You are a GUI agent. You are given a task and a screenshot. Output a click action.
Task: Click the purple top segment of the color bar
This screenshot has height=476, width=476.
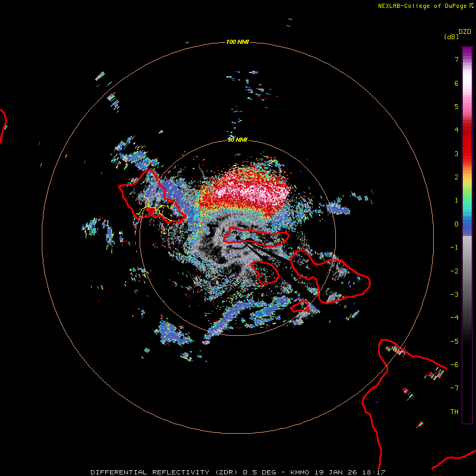tap(467, 52)
